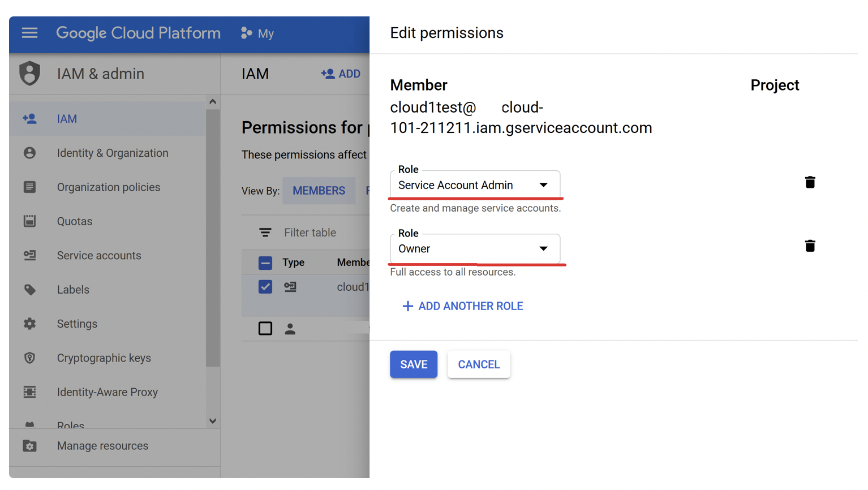This screenshot has width=868, height=490.
Task: Uncheck the cloud1 service account checkbox
Action: click(x=265, y=287)
